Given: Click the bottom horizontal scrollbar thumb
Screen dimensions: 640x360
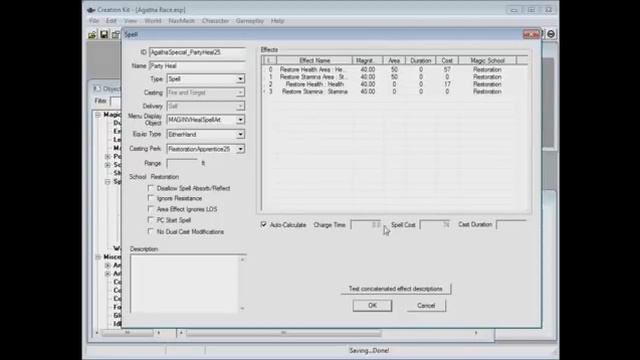Looking at the screenshot, I should click(x=284, y=333).
